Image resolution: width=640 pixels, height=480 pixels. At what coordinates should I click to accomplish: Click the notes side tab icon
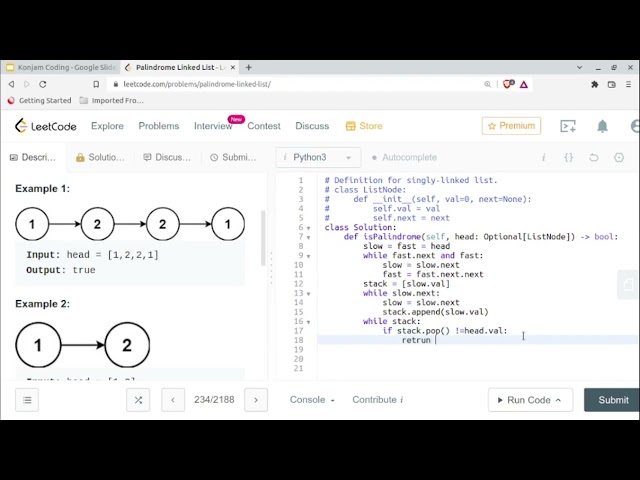[x=628, y=284]
